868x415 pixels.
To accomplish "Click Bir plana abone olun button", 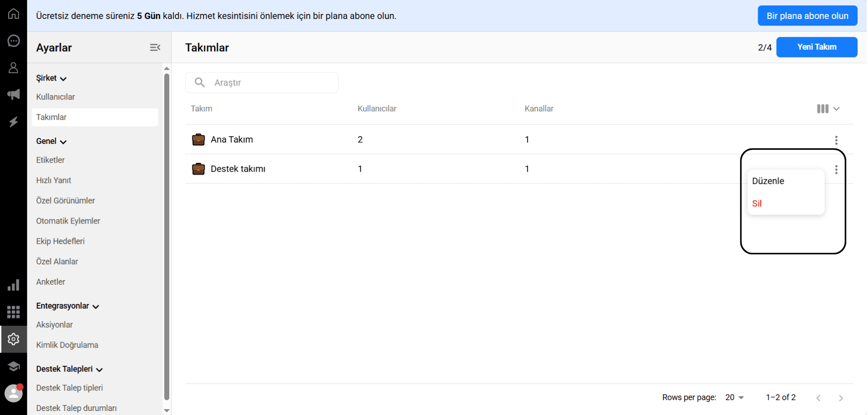I will coord(807,16).
